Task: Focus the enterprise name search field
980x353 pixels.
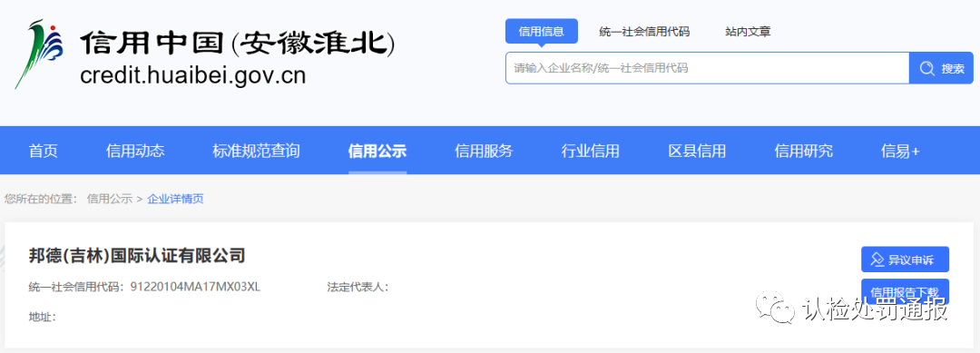Action: click(x=707, y=68)
